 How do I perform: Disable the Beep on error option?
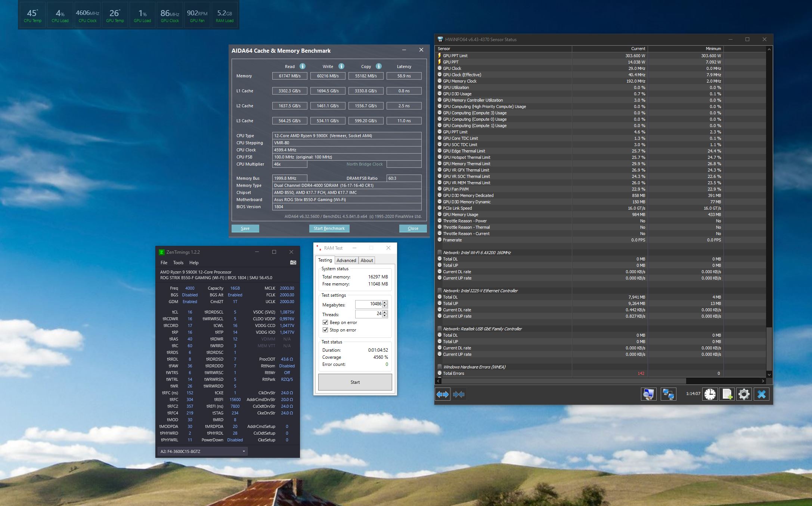click(x=325, y=322)
